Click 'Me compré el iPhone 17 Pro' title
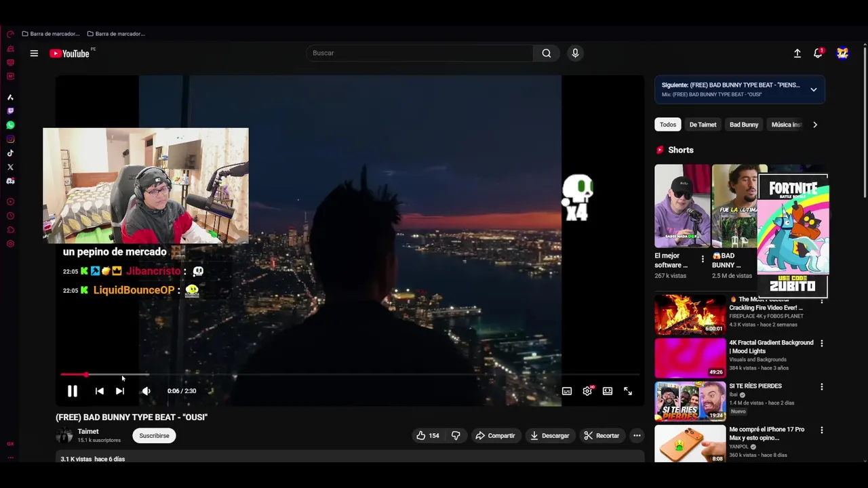This screenshot has width=868, height=488. click(x=767, y=434)
